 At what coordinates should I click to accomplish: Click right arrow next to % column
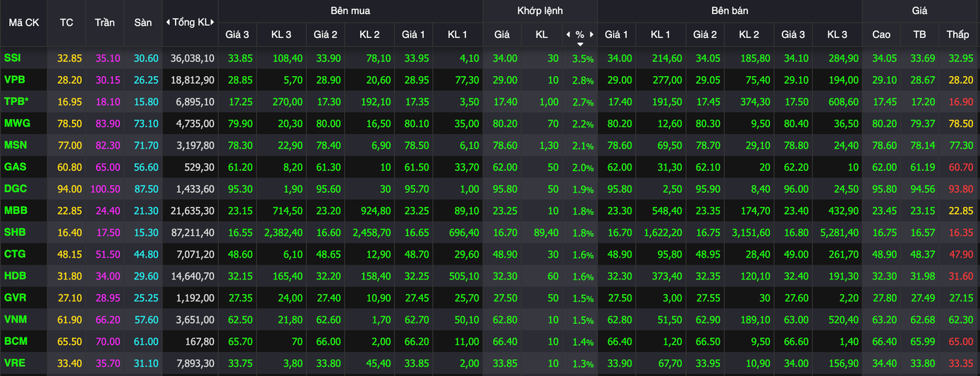click(x=592, y=35)
